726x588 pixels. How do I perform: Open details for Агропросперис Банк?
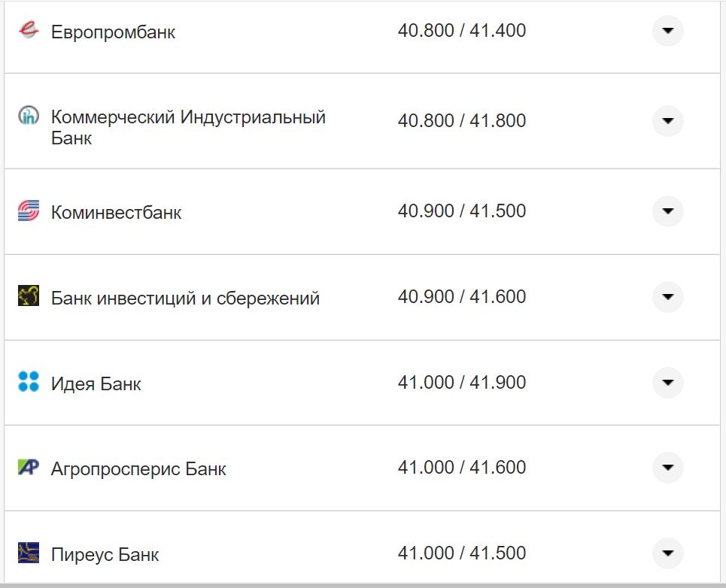pos(667,467)
